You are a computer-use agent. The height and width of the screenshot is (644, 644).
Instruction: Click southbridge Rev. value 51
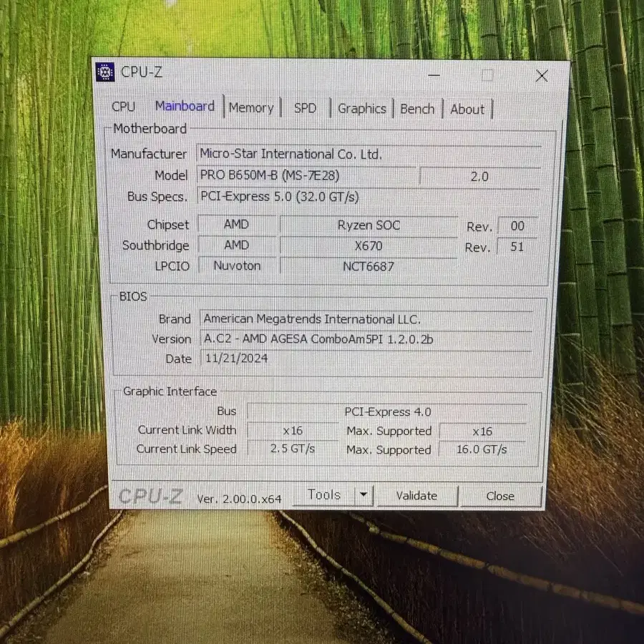pos(517,247)
